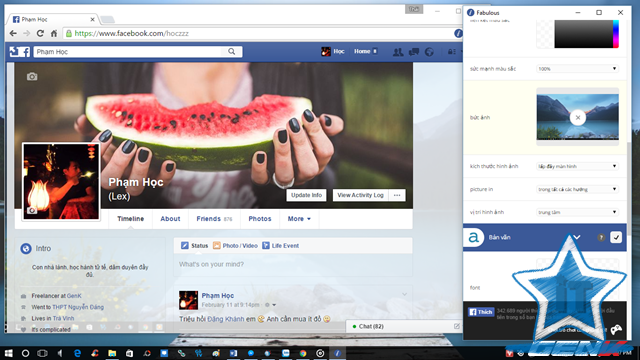Open the sức mạnh màu sắc dropdown
Screen dimensions: 640x360
[x=577, y=69]
